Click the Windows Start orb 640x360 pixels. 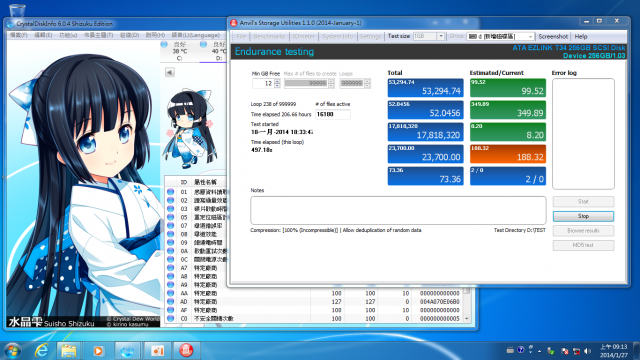tap(12, 350)
